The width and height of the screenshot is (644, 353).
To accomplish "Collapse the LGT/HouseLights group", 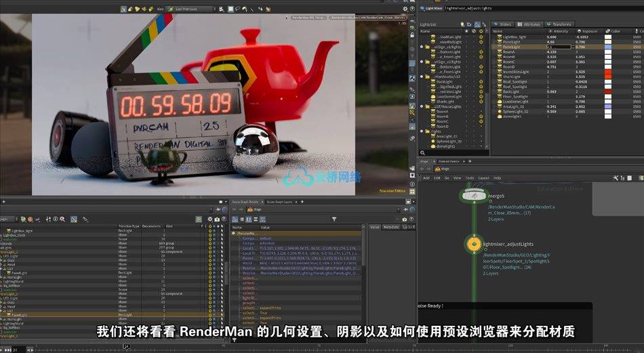I will coord(422,106).
